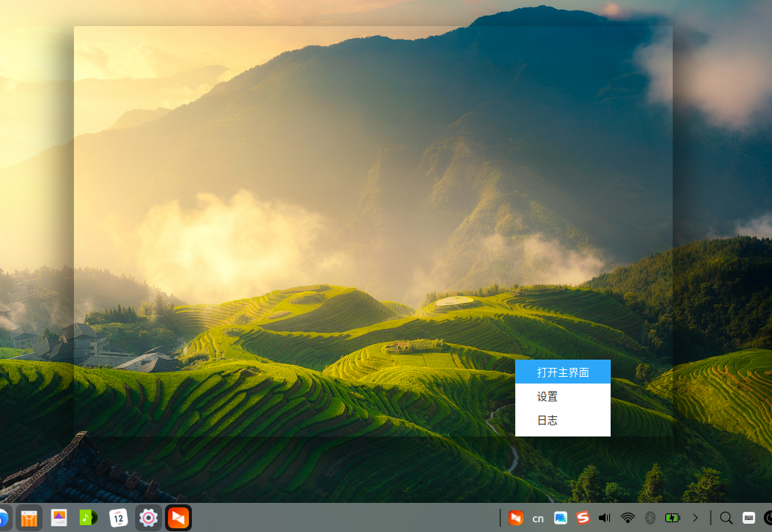Open the calendar app showing 12
The width and height of the screenshot is (772, 532).
(118, 517)
